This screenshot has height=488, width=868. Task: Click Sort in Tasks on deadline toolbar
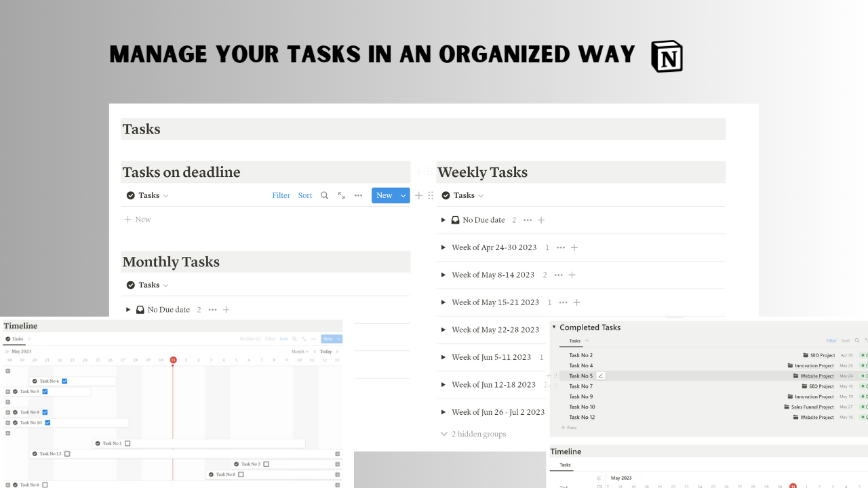point(305,195)
